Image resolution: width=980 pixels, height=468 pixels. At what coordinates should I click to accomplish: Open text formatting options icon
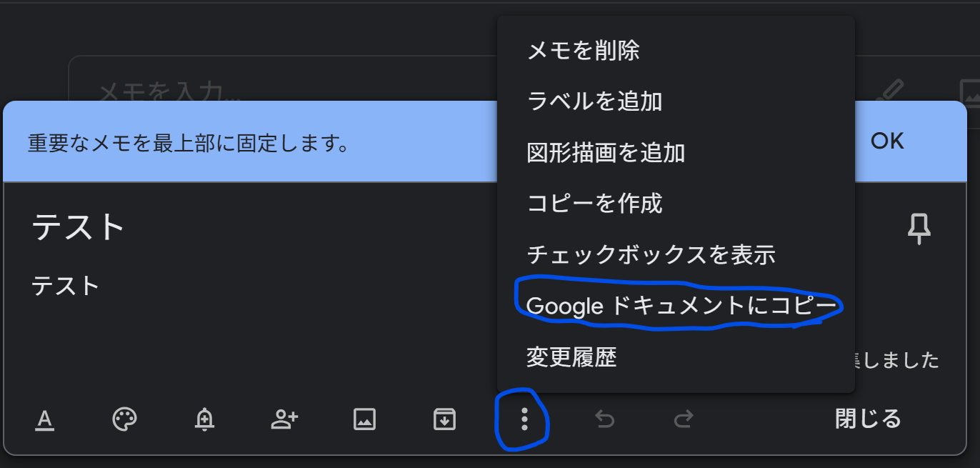coord(45,419)
